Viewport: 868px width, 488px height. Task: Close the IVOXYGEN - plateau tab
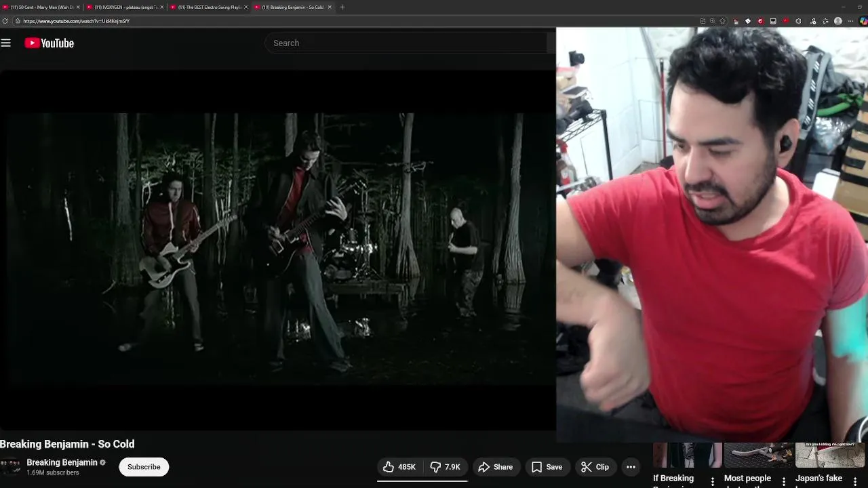click(x=161, y=7)
